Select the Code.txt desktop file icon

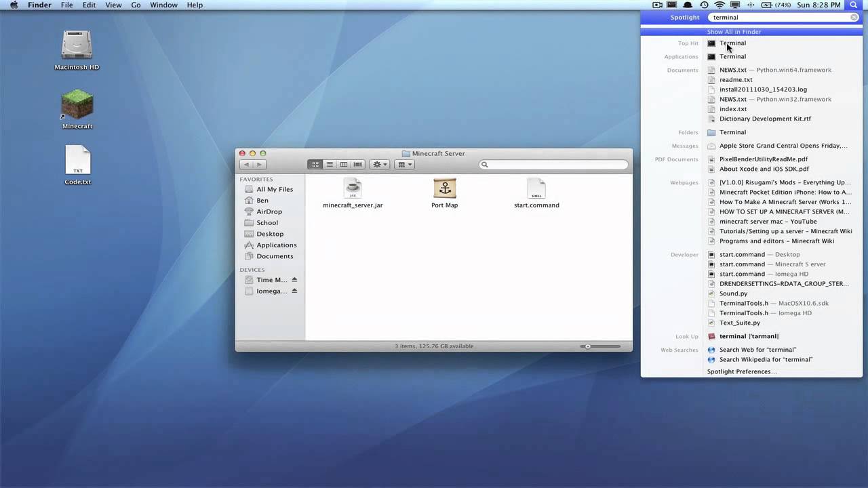[77, 161]
